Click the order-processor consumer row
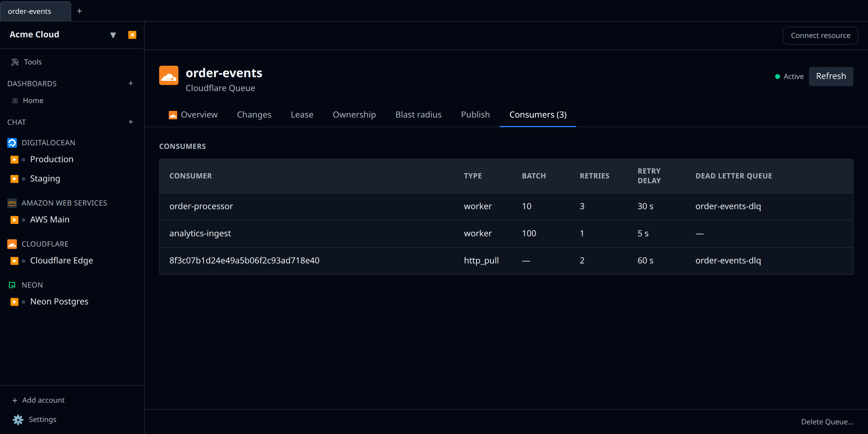The width and height of the screenshot is (868, 434). pos(506,206)
